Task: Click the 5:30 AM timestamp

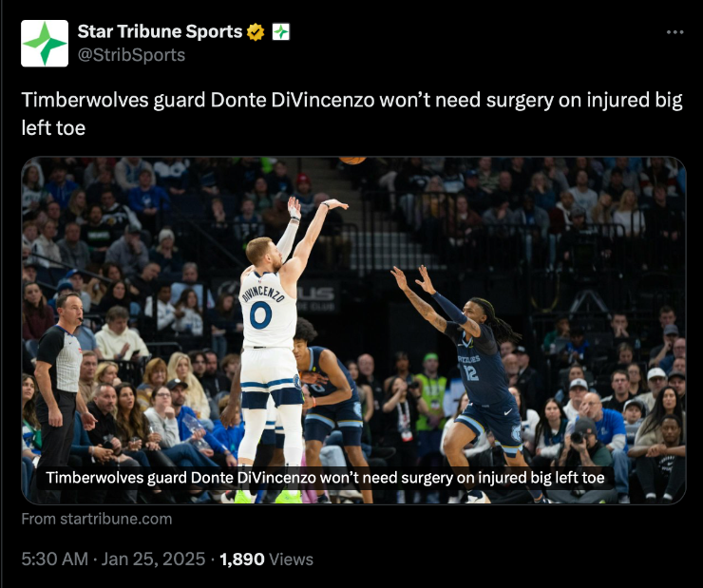Action: tap(55, 560)
